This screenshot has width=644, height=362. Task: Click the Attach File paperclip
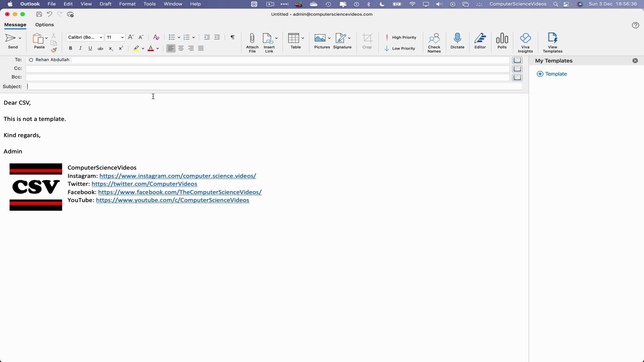(x=252, y=39)
